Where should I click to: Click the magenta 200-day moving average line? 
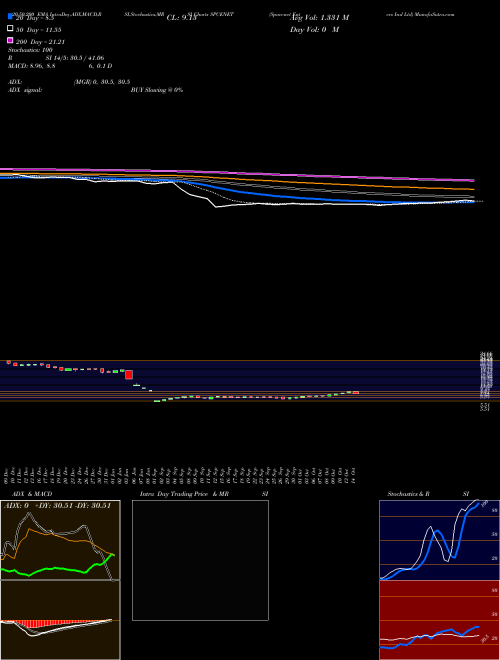(x=237, y=173)
